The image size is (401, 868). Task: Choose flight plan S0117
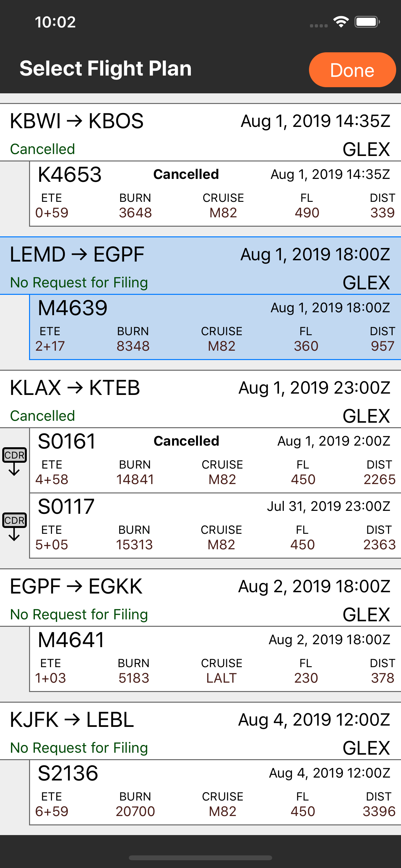(x=215, y=526)
